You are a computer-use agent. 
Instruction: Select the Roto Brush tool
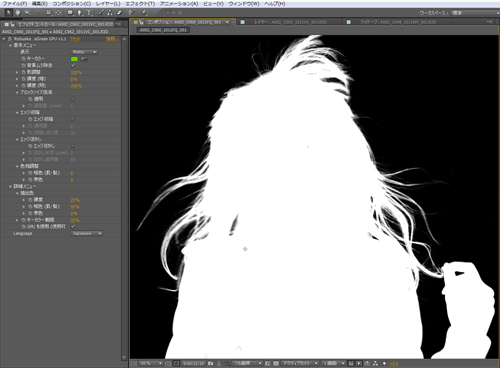132,13
